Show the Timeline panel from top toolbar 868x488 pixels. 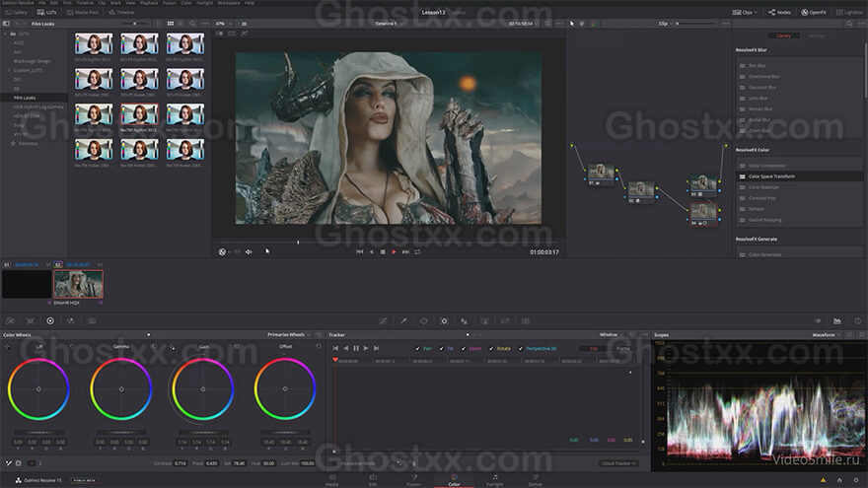(x=121, y=12)
